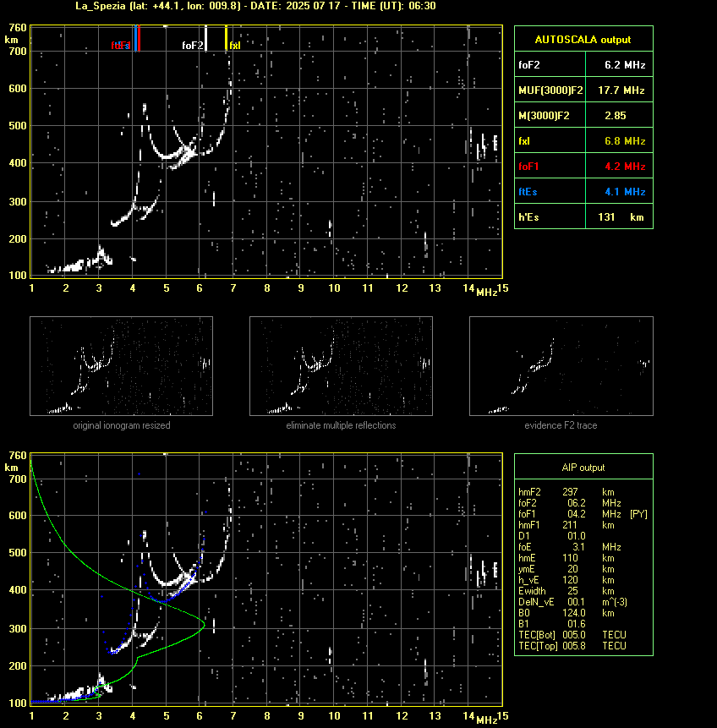Click the 'original ionogram resized' thumbnail image

tap(121, 366)
